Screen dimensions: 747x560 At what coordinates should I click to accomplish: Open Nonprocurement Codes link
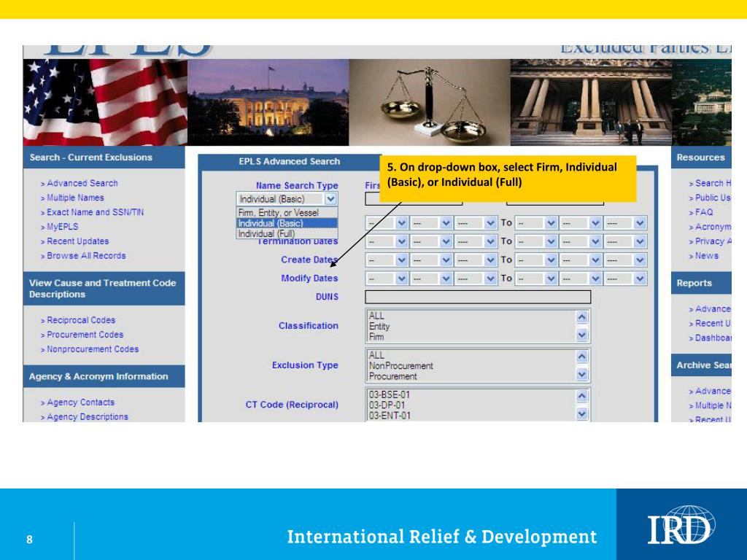click(93, 349)
